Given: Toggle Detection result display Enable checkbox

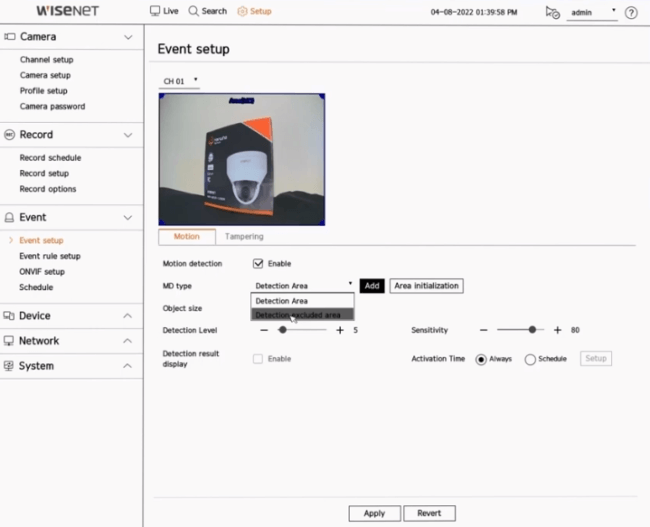Looking at the screenshot, I should tap(258, 359).
